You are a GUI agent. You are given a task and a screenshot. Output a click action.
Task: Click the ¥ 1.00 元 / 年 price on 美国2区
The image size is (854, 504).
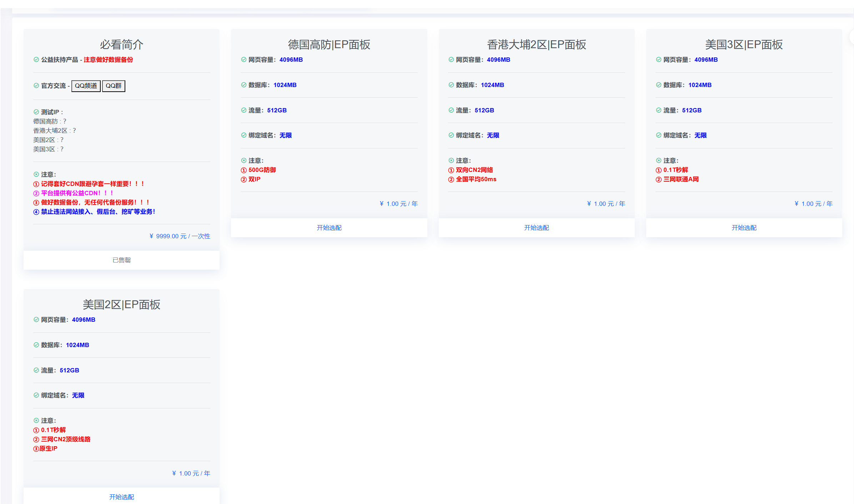[x=191, y=473]
